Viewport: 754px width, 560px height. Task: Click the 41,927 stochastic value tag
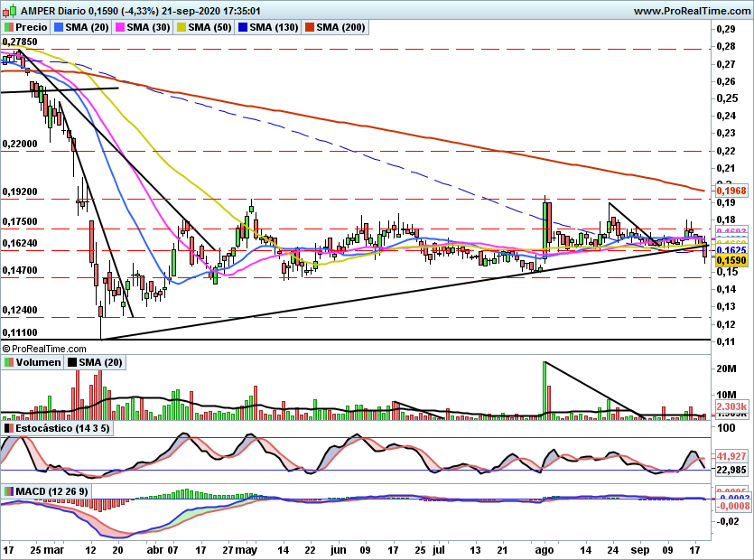[731, 455]
